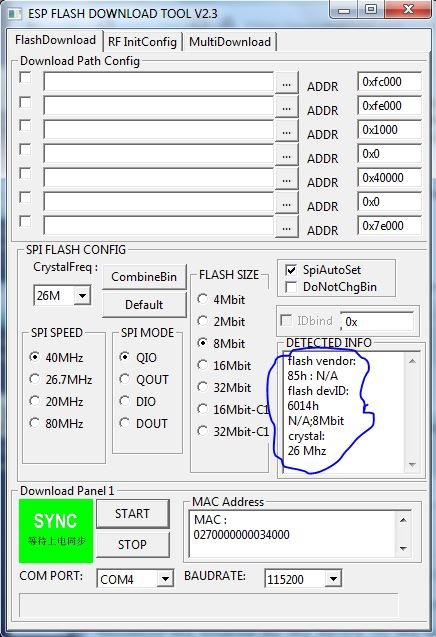Click the IDbind 0x input field

[x=377, y=322]
